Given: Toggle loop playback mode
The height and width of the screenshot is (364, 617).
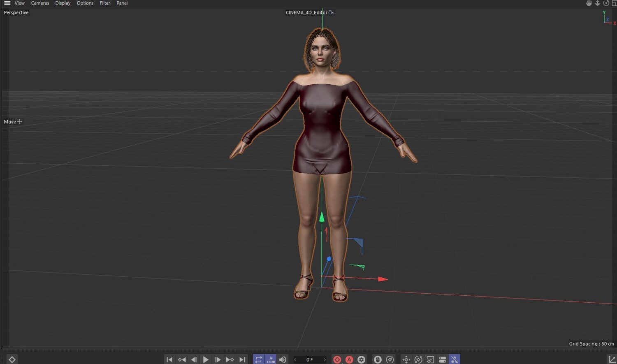Looking at the screenshot, I should [259, 359].
